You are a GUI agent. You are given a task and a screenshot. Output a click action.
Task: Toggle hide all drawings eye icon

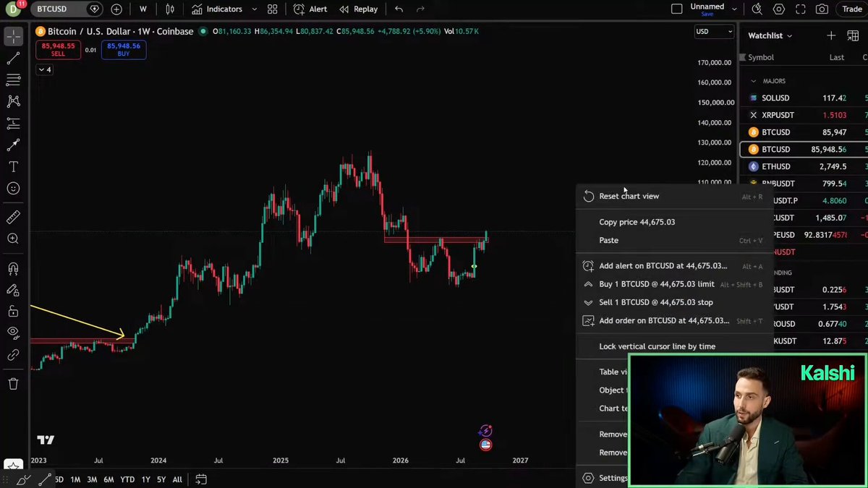coord(13,333)
